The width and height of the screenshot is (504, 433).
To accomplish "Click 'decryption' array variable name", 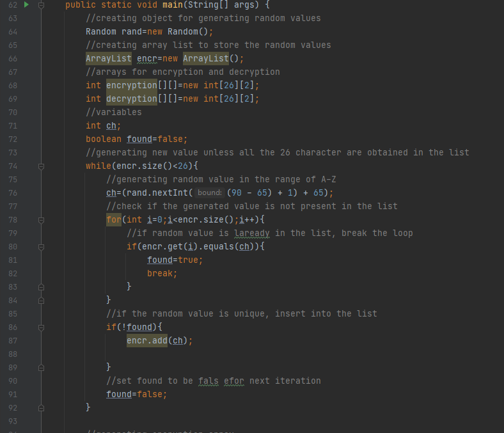I will tap(132, 98).
